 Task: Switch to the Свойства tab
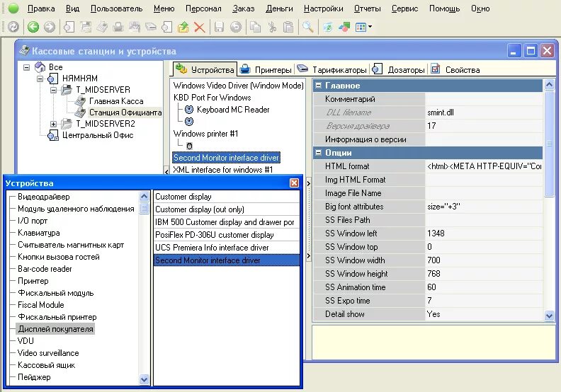click(x=455, y=69)
